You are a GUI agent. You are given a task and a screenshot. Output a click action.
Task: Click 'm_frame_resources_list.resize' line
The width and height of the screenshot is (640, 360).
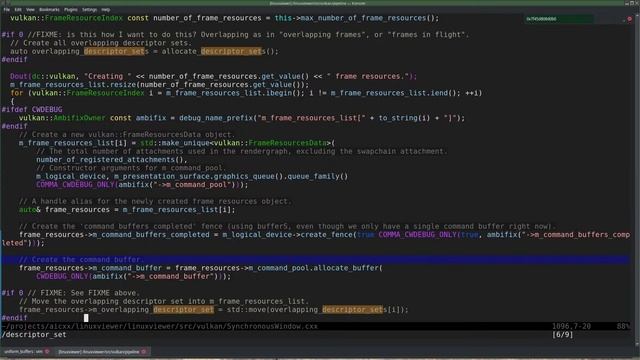coord(160,85)
